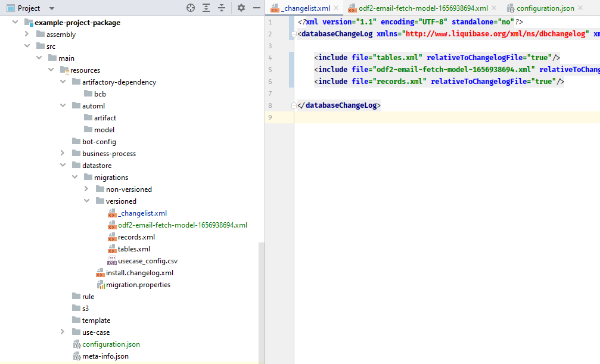
Task: Hide the Project panel with the minus icon
Action: tap(257, 8)
